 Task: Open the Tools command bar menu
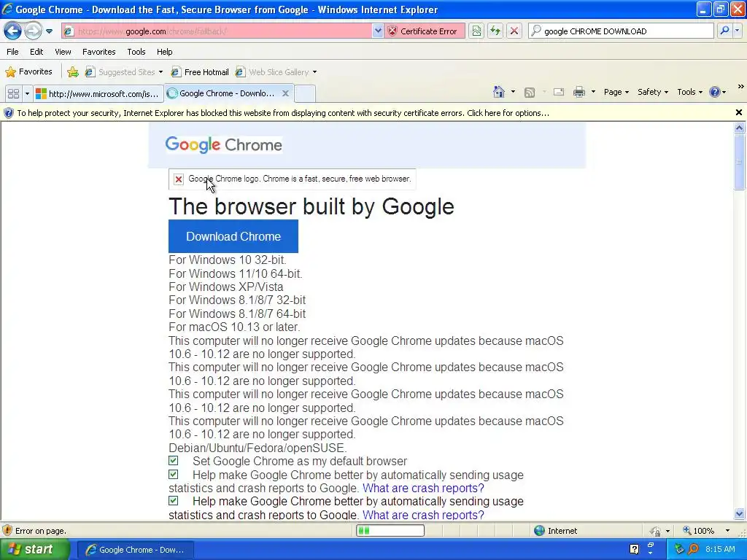tap(689, 92)
